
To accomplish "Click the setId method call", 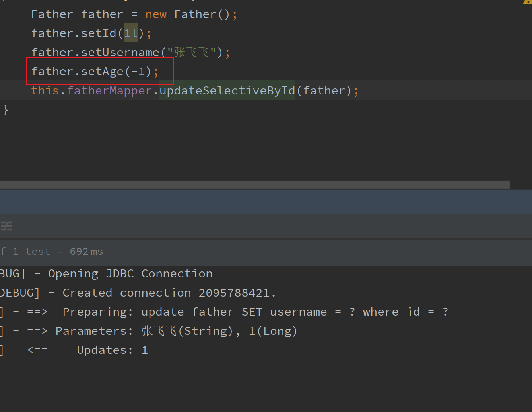I will pos(99,33).
